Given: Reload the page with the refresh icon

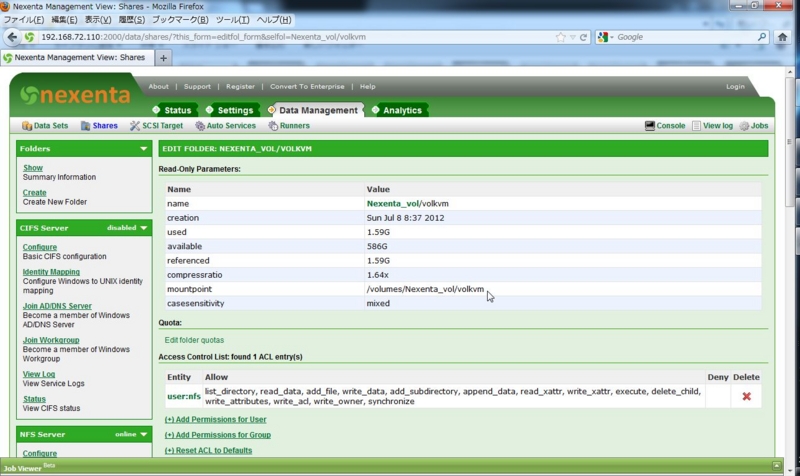Looking at the screenshot, I should pyautogui.click(x=583, y=37).
